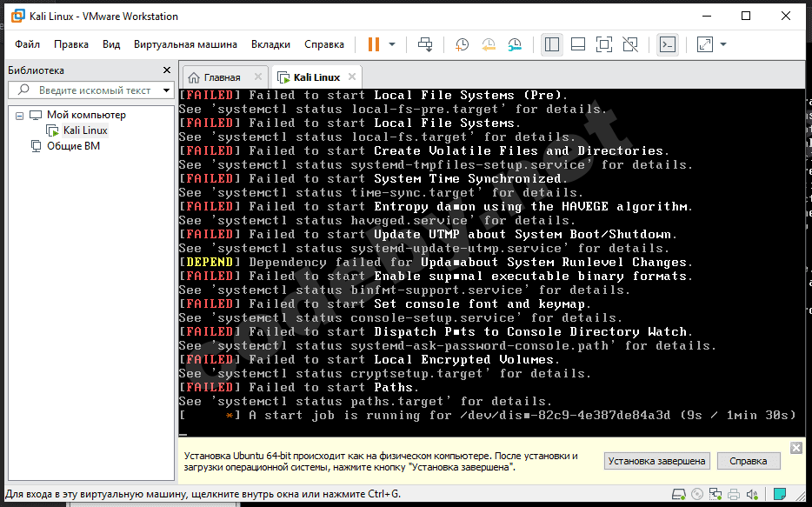Toggle the thumbnail bar view button
The width and height of the screenshot is (812, 507).
click(578, 44)
